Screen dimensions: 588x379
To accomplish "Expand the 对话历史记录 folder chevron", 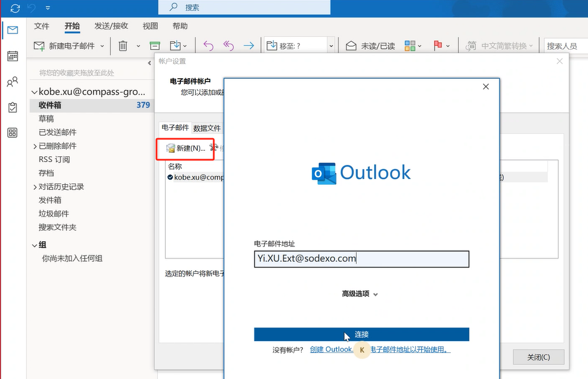I will [35, 186].
